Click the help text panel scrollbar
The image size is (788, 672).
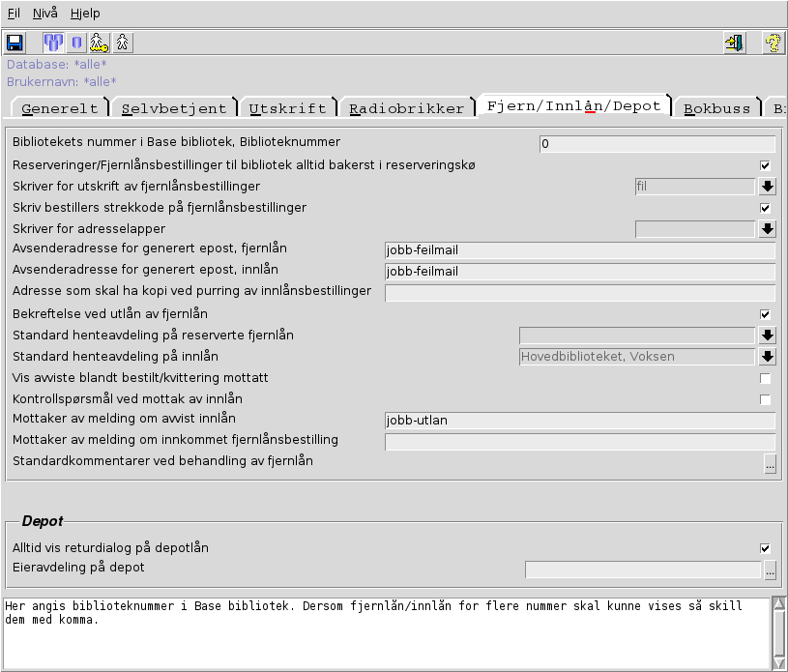click(x=779, y=632)
